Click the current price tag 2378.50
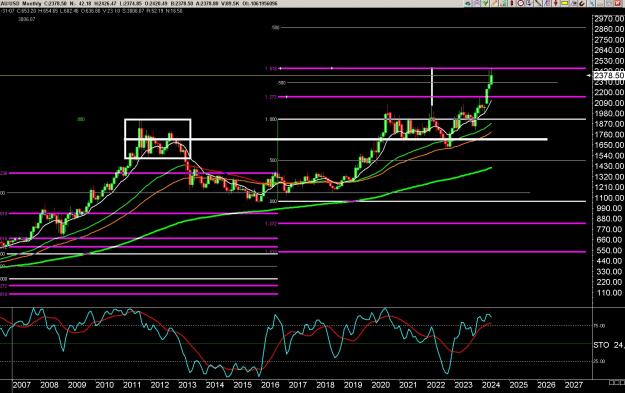 (x=609, y=75)
